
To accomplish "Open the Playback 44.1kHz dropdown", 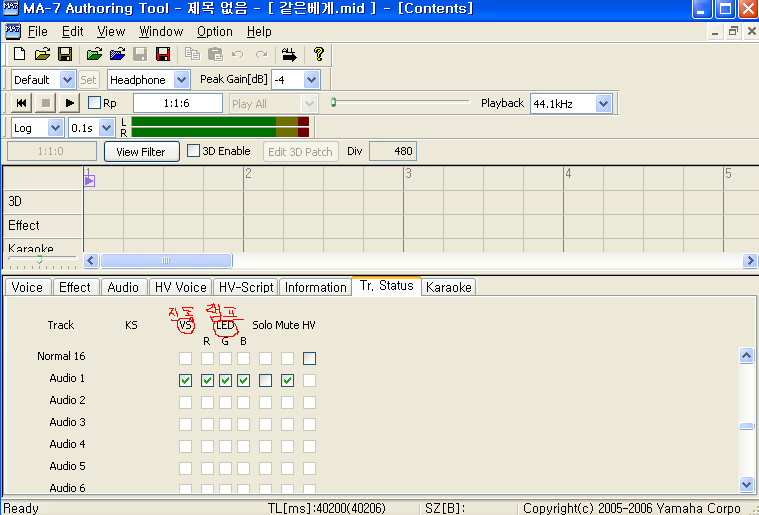I will pos(603,104).
